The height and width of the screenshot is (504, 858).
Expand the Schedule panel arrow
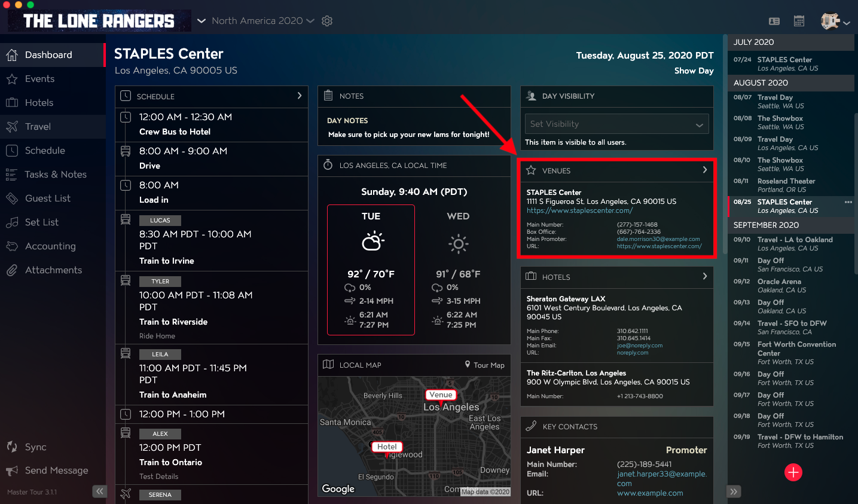[300, 96]
